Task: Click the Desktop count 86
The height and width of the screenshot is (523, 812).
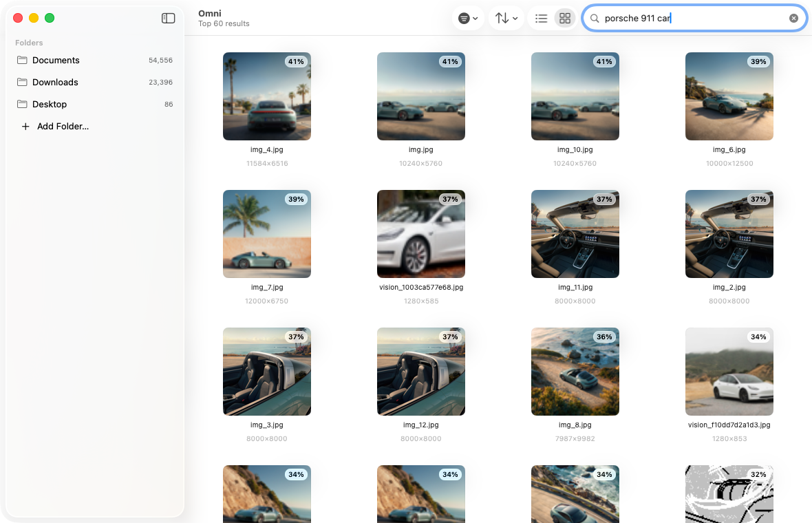Action: pyautogui.click(x=169, y=104)
